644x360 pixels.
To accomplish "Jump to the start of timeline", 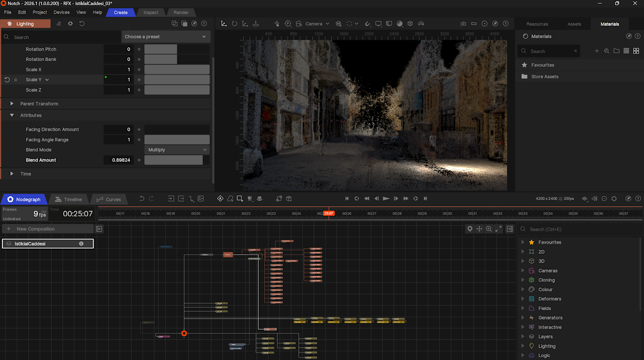I will click(347, 199).
